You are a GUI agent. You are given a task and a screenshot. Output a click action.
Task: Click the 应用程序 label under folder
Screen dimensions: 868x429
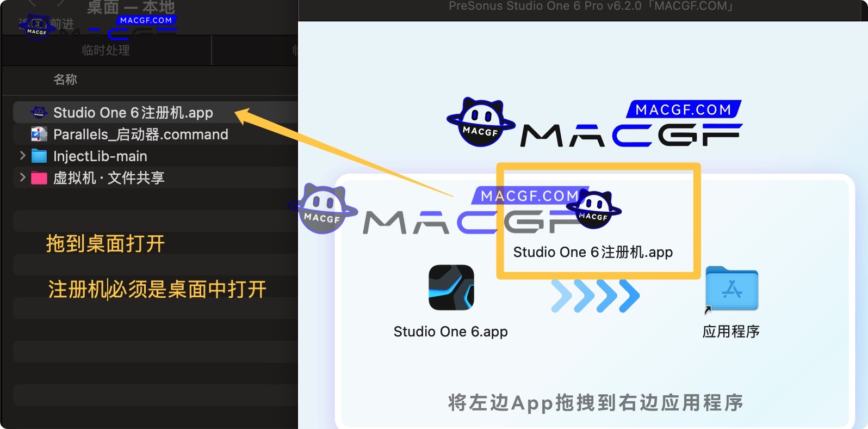point(731,332)
